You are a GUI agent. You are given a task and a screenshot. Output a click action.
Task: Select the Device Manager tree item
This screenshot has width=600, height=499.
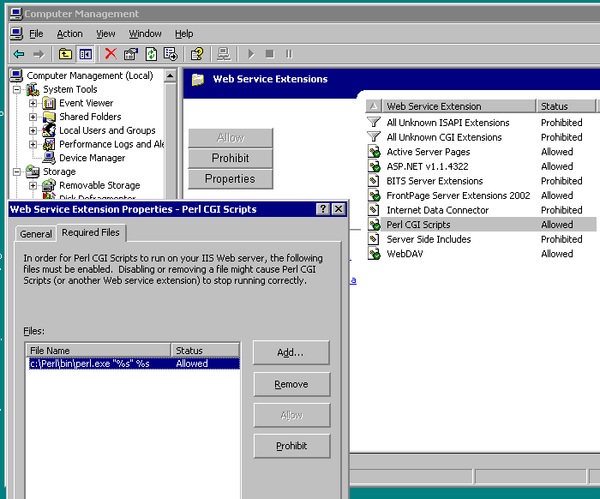tap(92, 158)
